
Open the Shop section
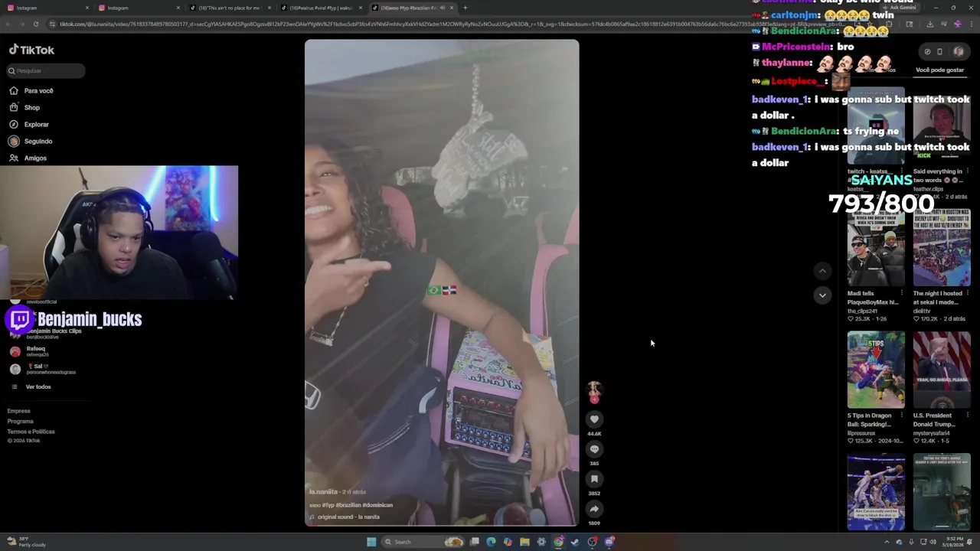[24, 107]
